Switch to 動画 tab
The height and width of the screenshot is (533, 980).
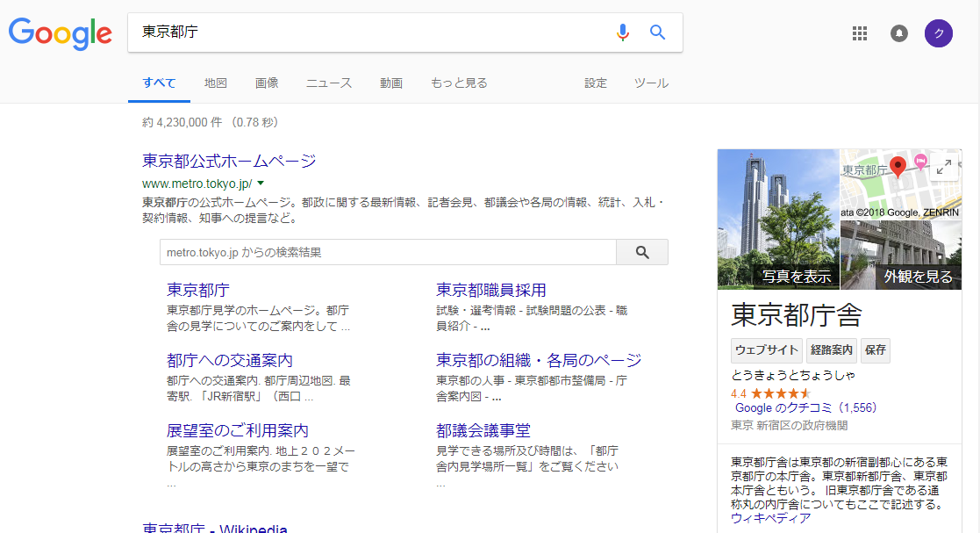tap(391, 83)
